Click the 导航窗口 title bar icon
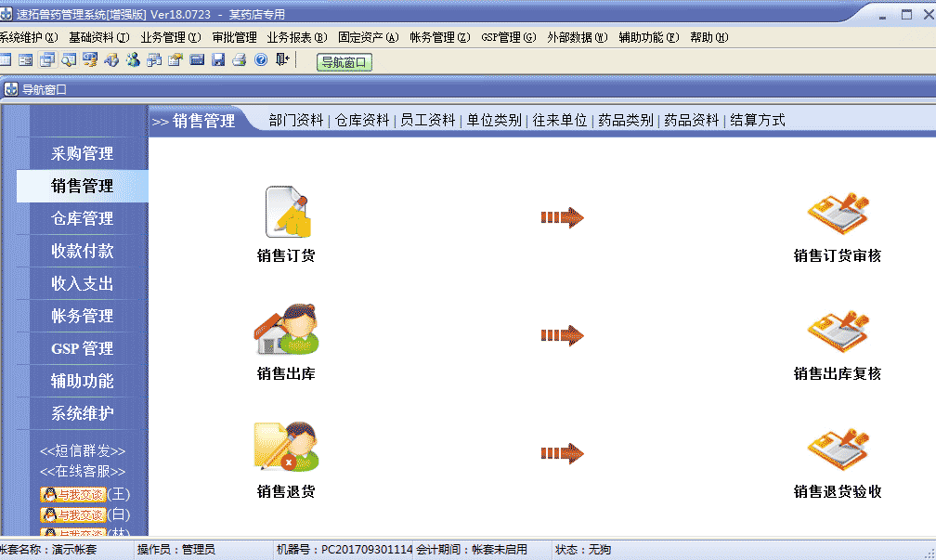 pyautogui.click(x=11, y=89)
